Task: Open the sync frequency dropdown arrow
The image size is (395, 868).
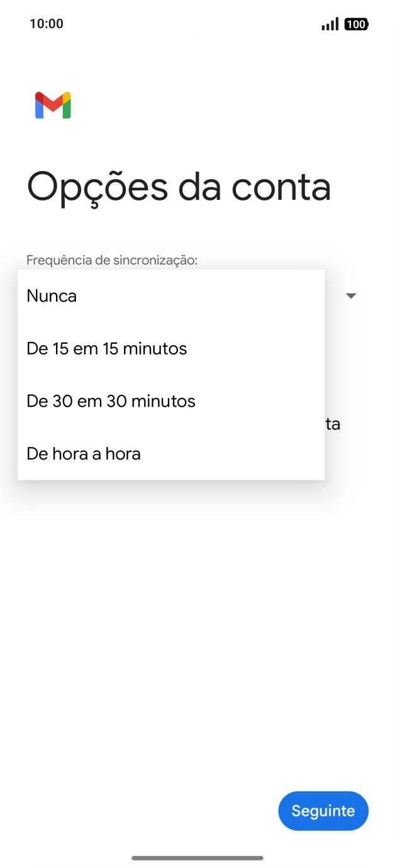Action: pos(350,295)
